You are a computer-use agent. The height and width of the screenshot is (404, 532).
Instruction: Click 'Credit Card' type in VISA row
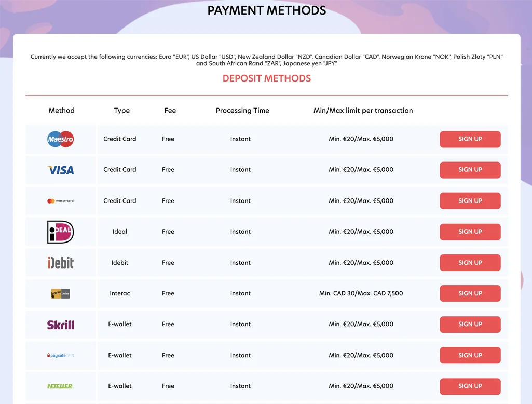tap(120, 169)
